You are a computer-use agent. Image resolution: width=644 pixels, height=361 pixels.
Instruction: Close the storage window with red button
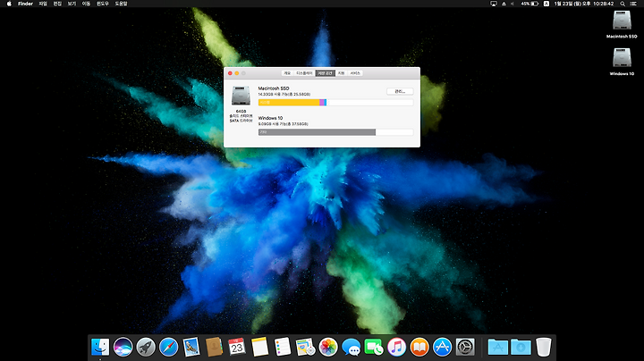click(230, 73)
